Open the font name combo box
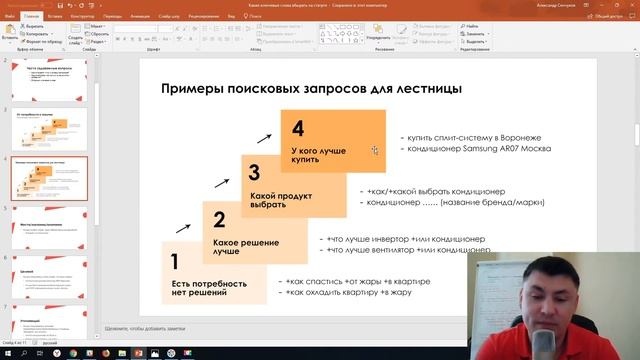This screenshot has width=640, height=360. (x=135, y=29)
